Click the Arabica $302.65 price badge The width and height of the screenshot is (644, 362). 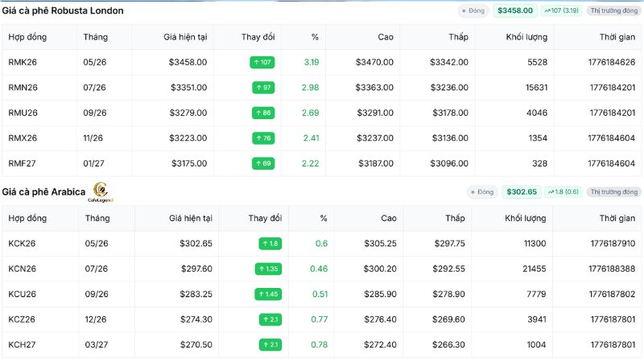[x=522, y=191]
